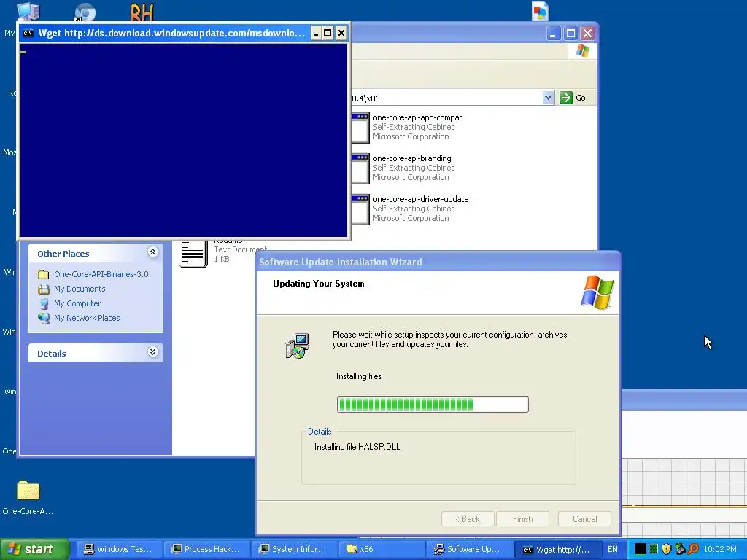Open the One-Core-API-Binaries-3.0. folder link
This screenshot has height=560, width=747.
[102, 274]
